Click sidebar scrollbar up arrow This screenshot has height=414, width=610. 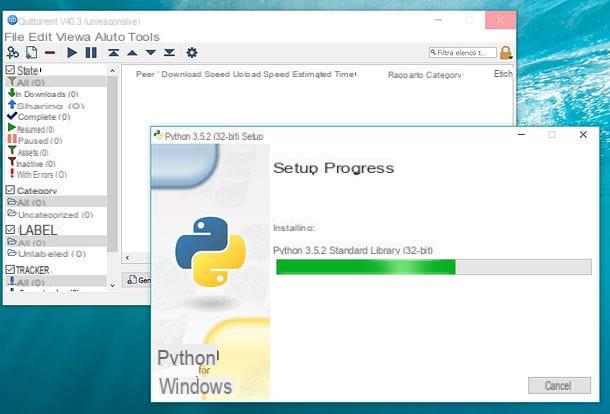click(112, 71)
